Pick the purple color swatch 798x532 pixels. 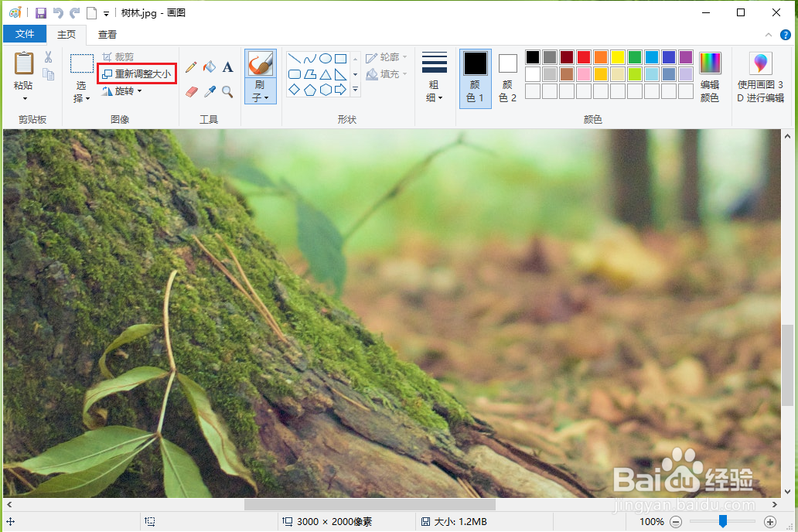[686, 57]
